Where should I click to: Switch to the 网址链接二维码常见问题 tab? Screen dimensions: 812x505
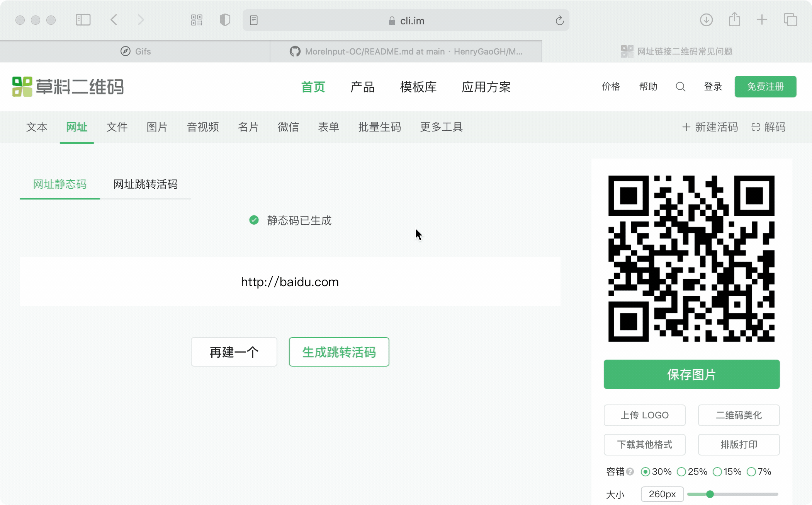coord(677,51)
